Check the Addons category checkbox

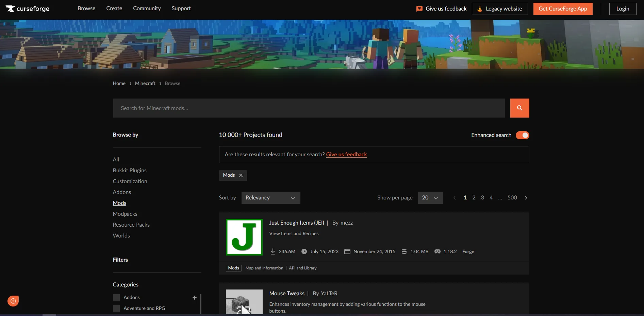coord(116,298)
